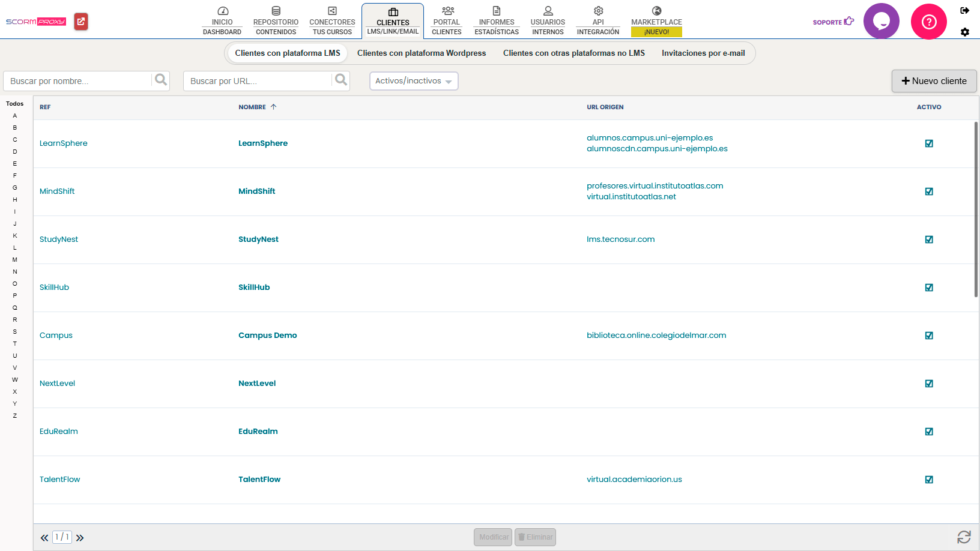Click the Nuevo cliente button
980x551 pixels.
934,81
